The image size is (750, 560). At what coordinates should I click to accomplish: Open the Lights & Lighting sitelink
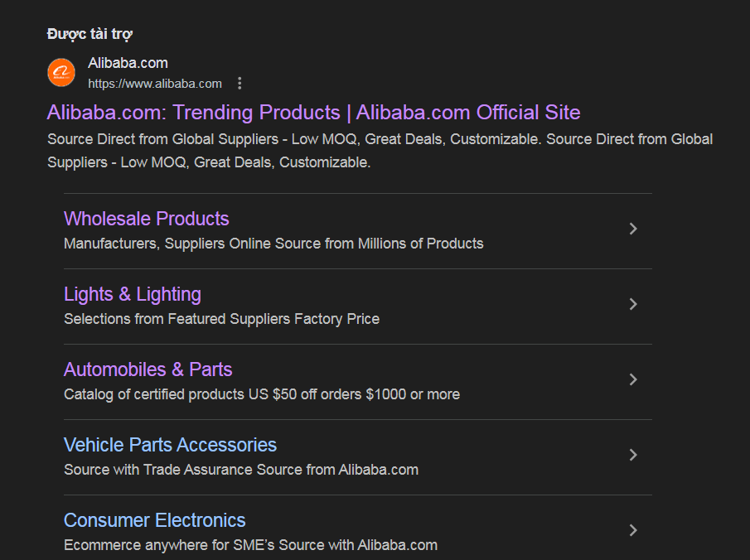point(133,294)
